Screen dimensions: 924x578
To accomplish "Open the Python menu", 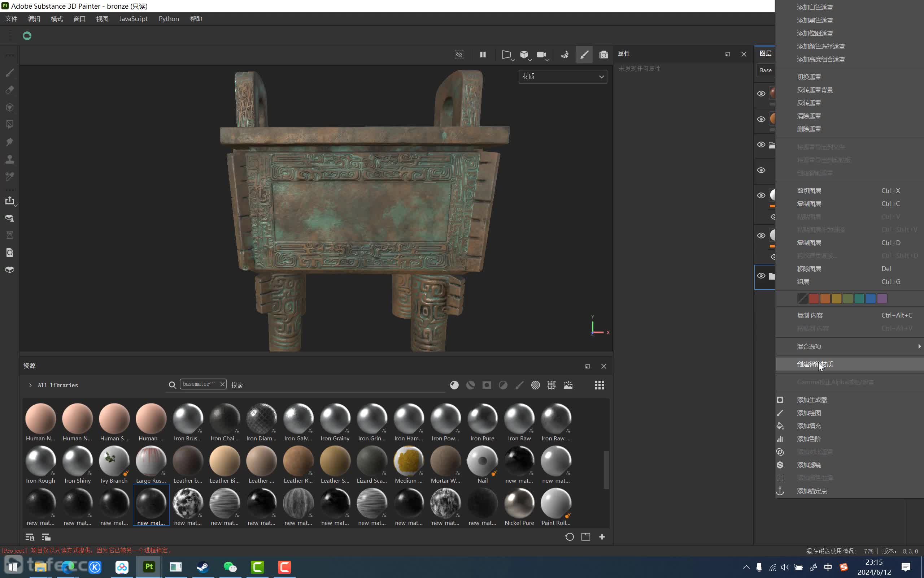I will [x=169, y=19].
